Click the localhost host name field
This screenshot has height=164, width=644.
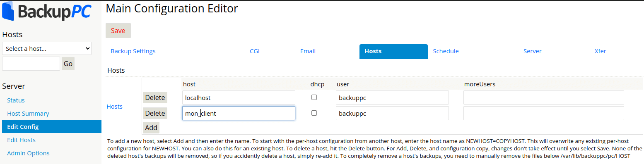[x=239, y=97]
